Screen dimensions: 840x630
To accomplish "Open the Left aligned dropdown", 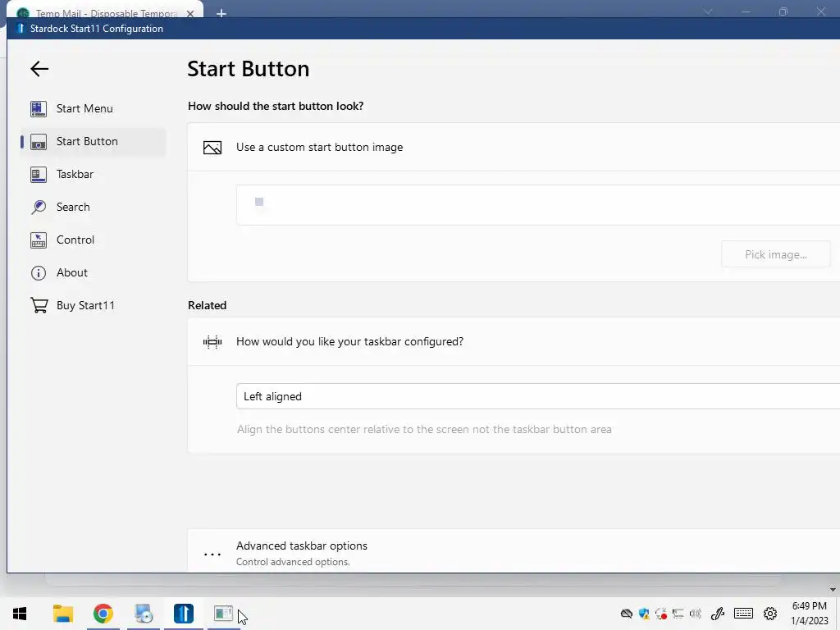I will 538,396.
